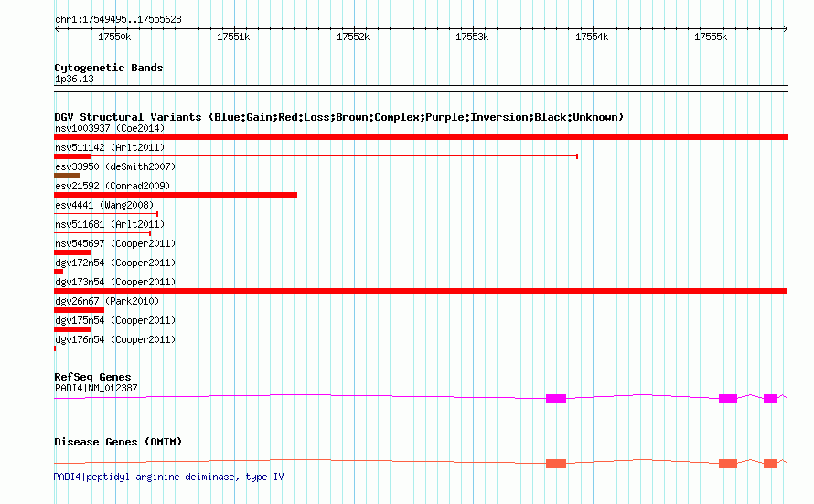Click the dgv26n67 red bar
This screenshot has height=504, width=814.
click(79, 310)
